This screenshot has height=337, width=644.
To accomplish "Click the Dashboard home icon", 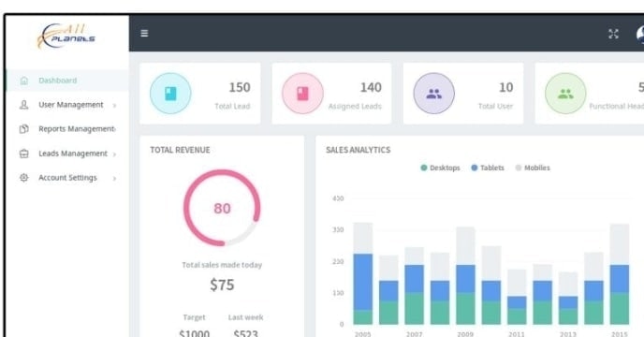I will [x=24, y=81].
